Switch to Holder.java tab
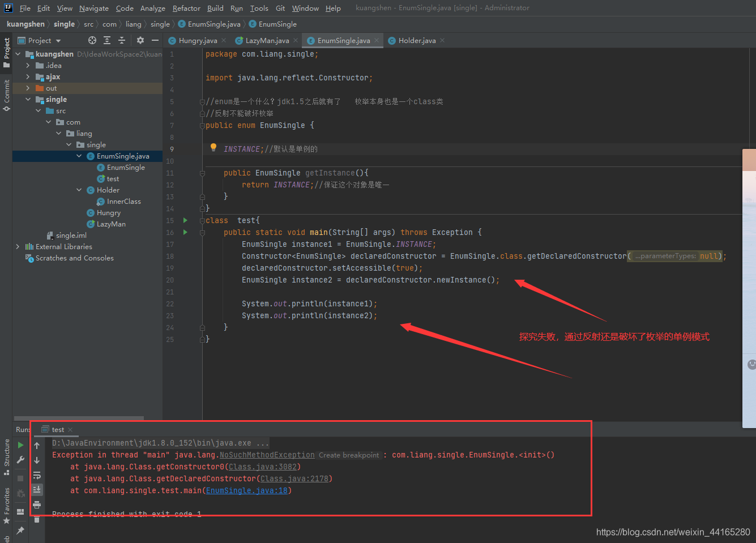The image size is (756, 543). click(x=417, y=40)
